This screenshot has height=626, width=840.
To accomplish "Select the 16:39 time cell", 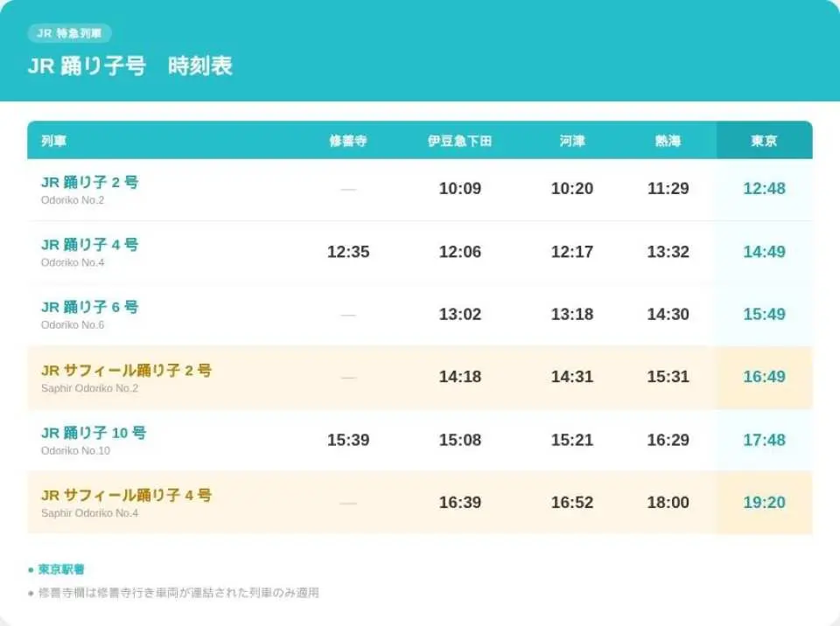I will [x=459, y=503].
